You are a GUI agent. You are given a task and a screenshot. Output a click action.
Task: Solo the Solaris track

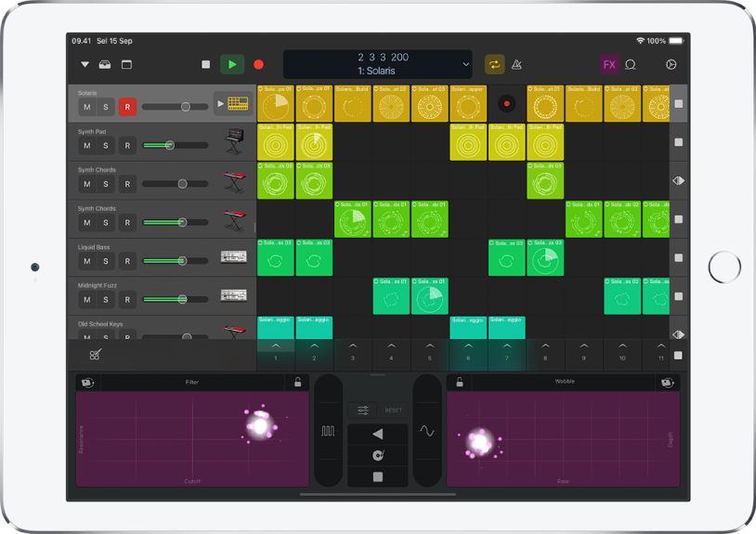tap(106, 107)
